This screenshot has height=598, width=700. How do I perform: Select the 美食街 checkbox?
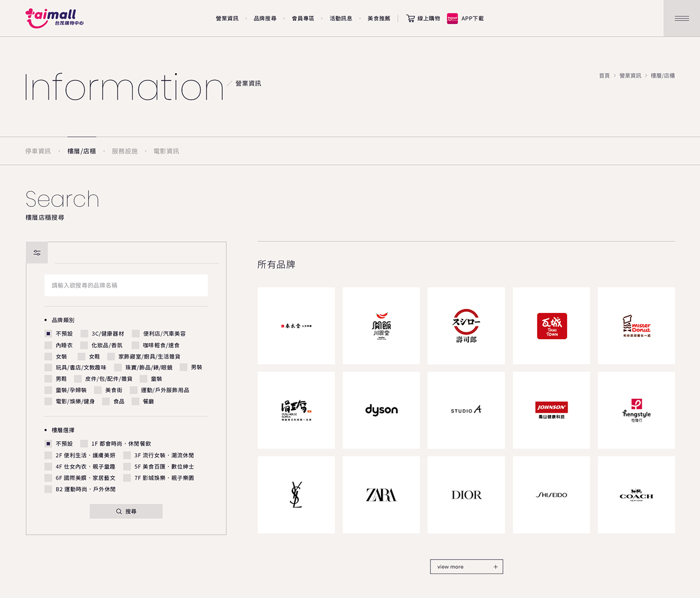[98, 391]
